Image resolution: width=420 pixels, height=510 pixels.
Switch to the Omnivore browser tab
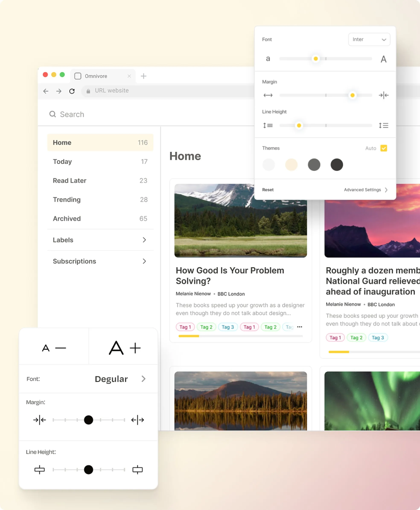(103, 76)
